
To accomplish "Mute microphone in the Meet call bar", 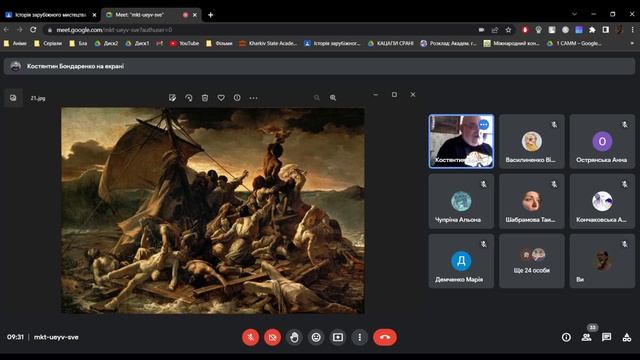I will [x=251, y=337].
